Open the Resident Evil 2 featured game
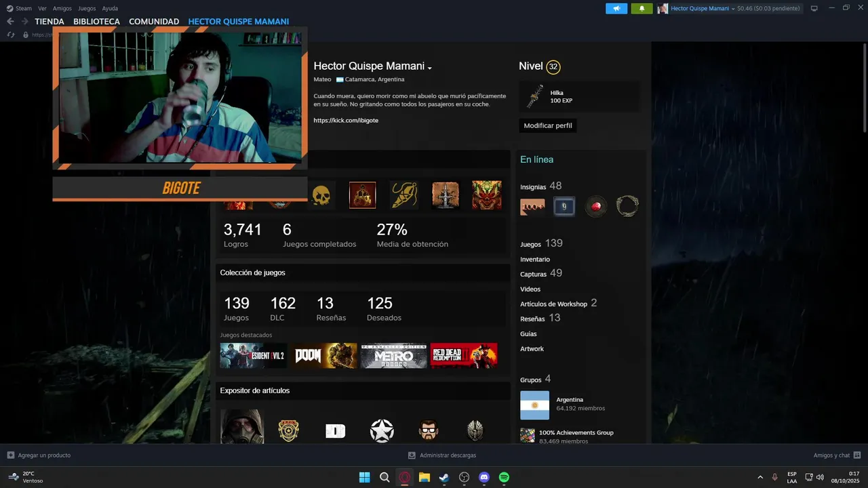Image resolution: width=868 pixels, height=488 pixels. (254, 356)
